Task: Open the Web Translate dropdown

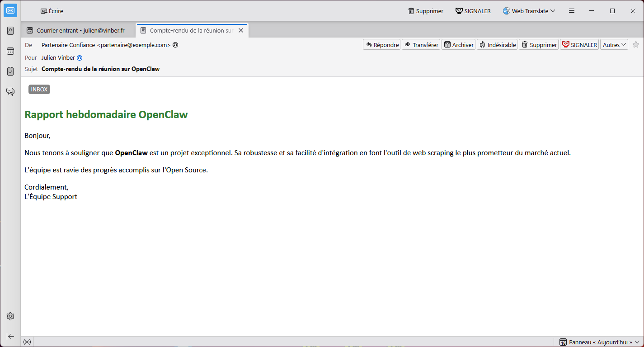Action: coord(529,10)
